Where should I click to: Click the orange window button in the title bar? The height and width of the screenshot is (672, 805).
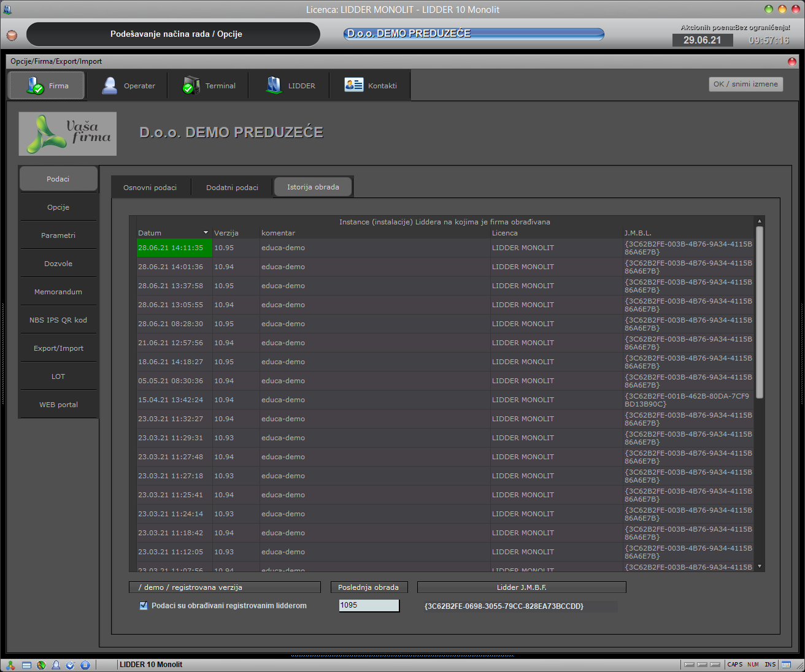pos(782,9)
